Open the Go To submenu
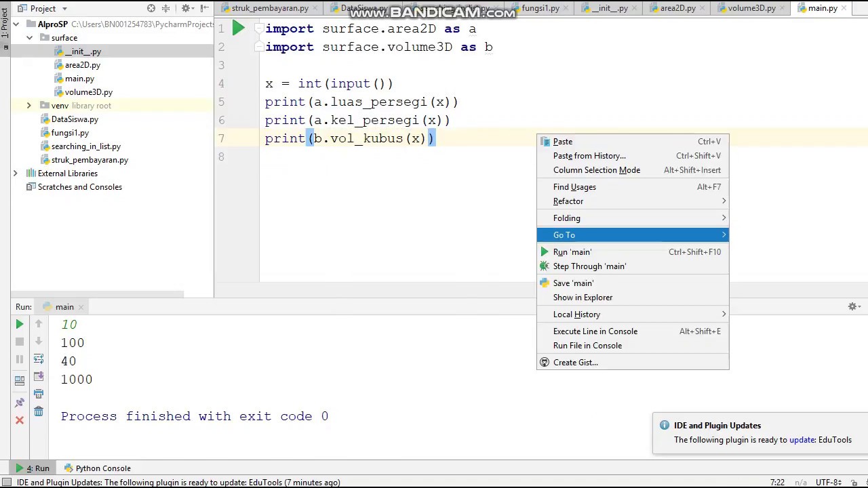868x488 pixels. (633, 235)
